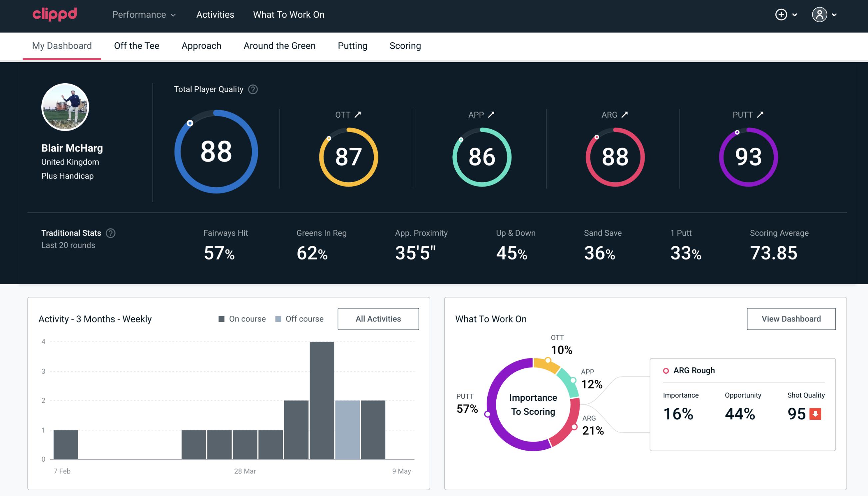Screen dimensions: 868x496
Task: Switch to the Putting tab
Action: [x=352, y=45]
